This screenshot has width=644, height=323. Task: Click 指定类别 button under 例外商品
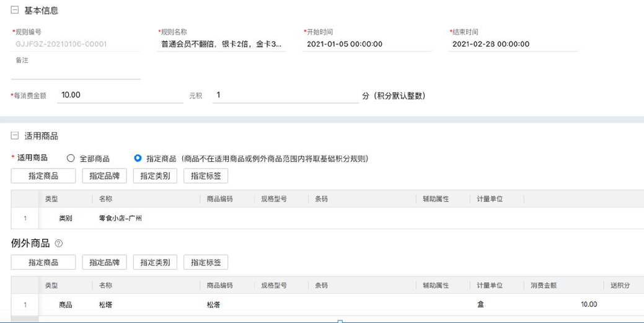pyautogui.click(x=155, y=262)
